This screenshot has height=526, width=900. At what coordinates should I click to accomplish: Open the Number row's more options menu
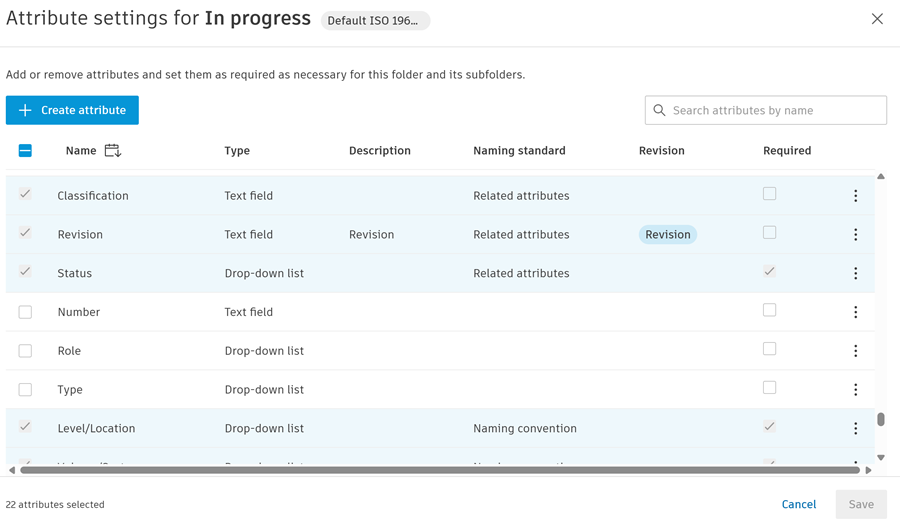(855, 312)
